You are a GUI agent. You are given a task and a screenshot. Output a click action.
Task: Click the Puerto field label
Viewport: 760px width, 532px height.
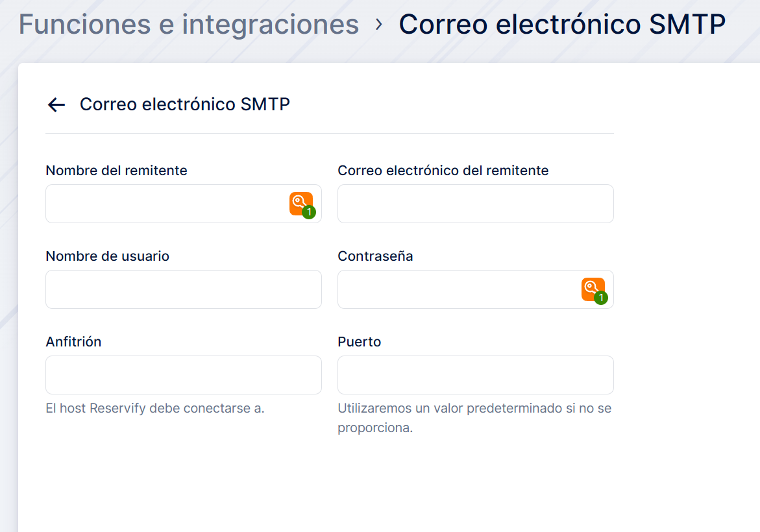(x=359, y=342)
